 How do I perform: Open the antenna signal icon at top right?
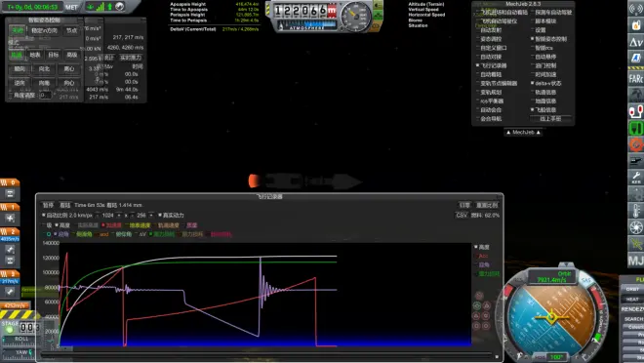pyautogui.click(x=636, y=9)
